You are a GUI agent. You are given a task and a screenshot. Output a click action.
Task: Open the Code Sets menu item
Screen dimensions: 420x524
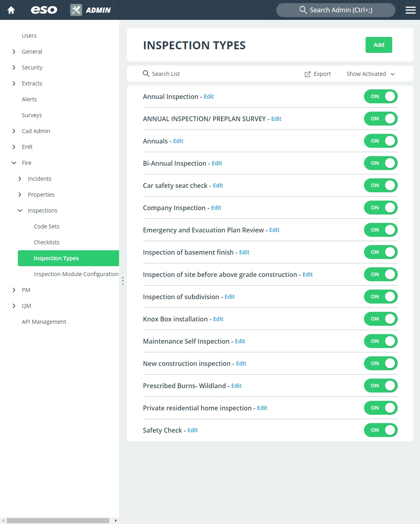click(x=46, y=226)
